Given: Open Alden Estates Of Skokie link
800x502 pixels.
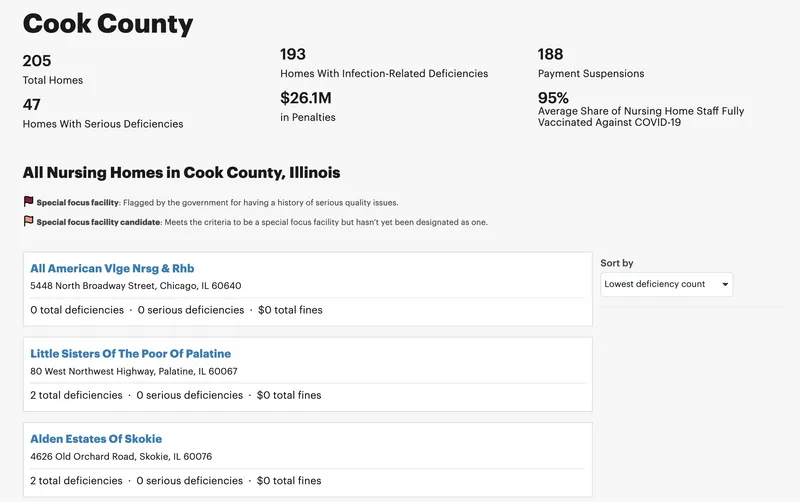Looking at the screenshot, I should click(96, 439).
